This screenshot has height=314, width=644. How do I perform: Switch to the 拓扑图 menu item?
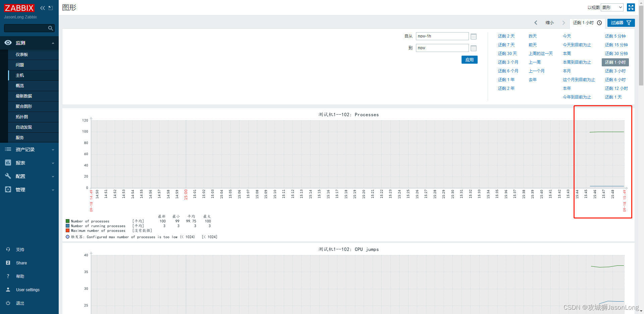click(21, 117)
